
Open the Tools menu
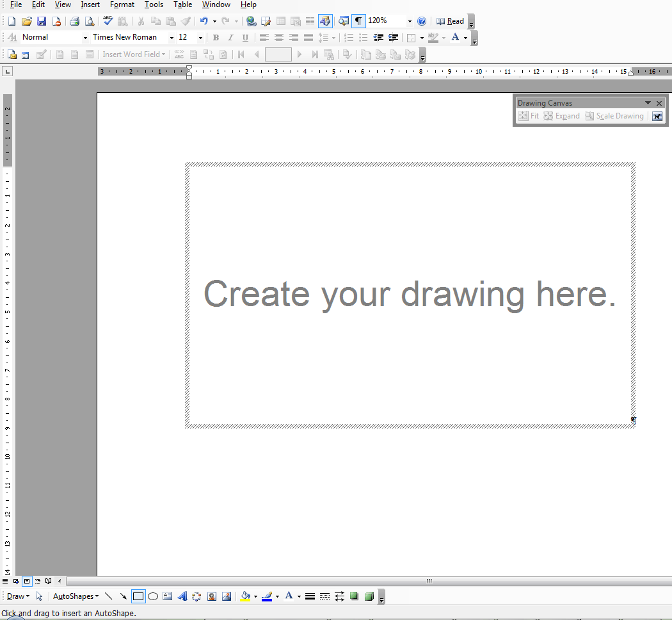coord(154,4)
